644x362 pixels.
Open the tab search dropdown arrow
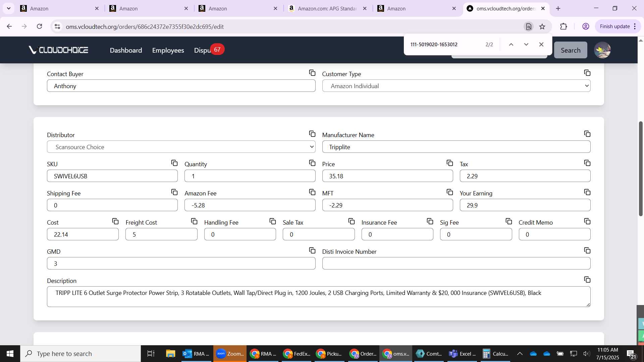coord(9,8)
